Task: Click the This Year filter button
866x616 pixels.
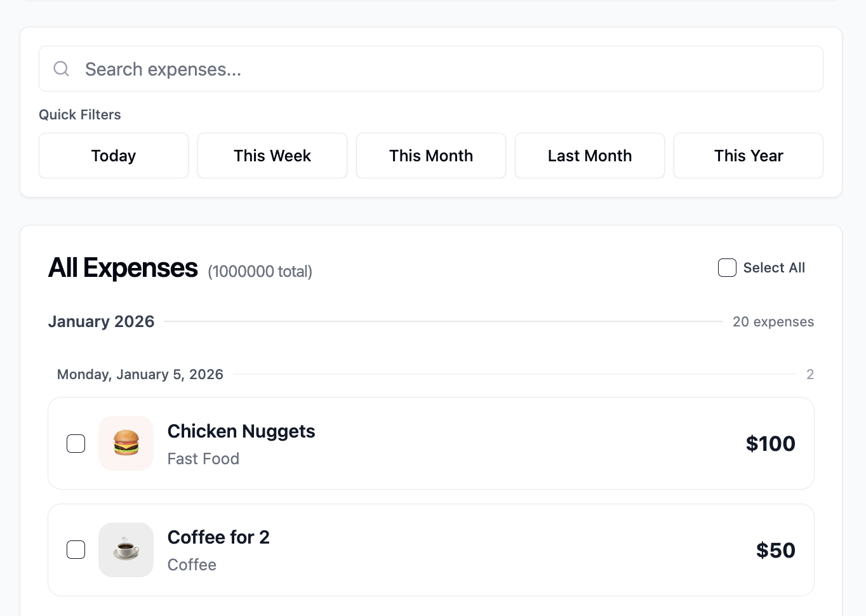Action: 748,156
